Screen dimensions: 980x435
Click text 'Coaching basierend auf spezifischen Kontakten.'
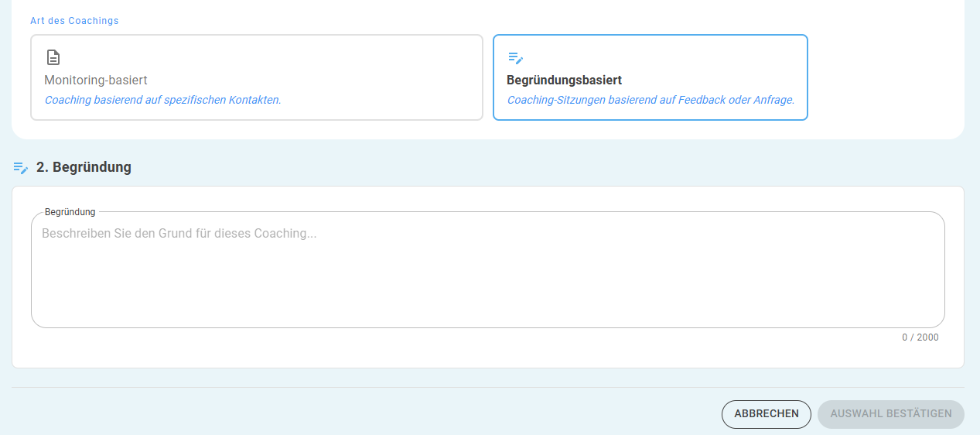pyautogui.click(x=162, y=100)
